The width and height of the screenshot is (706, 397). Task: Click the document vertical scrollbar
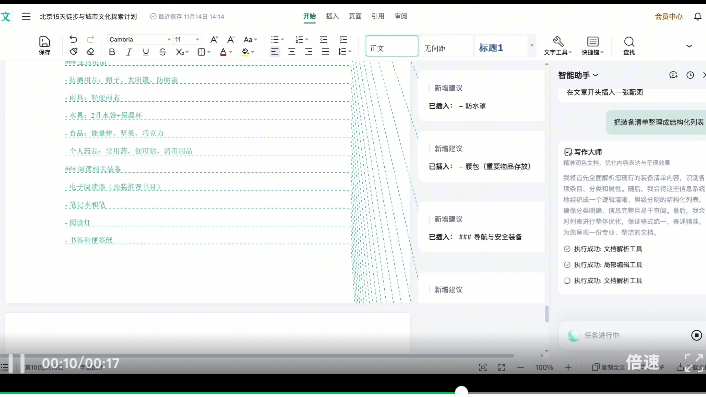click(x=547, y=314)
